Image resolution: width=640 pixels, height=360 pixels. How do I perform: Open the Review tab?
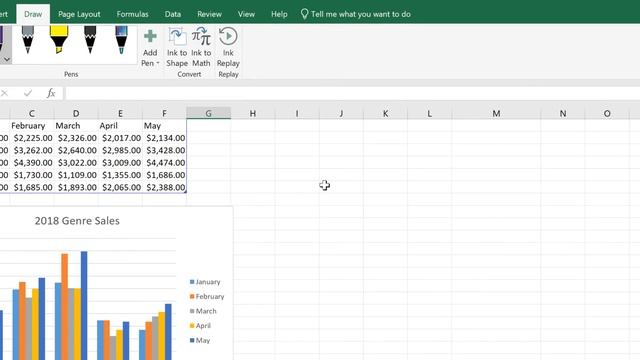[x=209, y=14]
